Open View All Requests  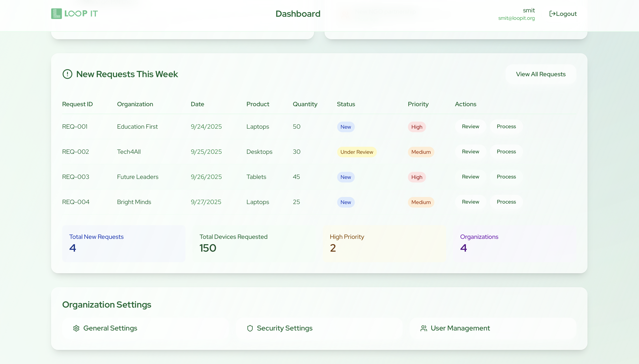[x=540, y=74]
